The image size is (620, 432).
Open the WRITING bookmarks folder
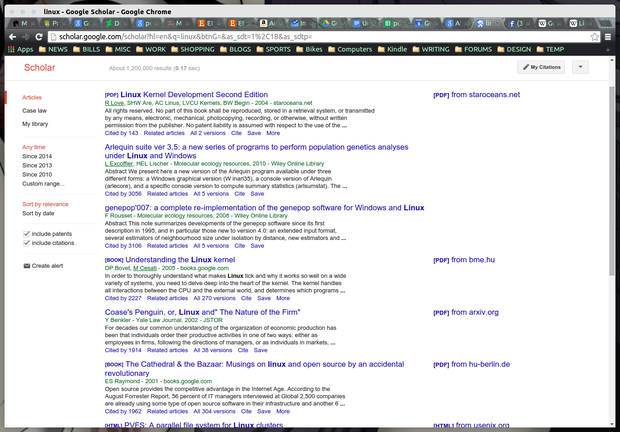431,49
